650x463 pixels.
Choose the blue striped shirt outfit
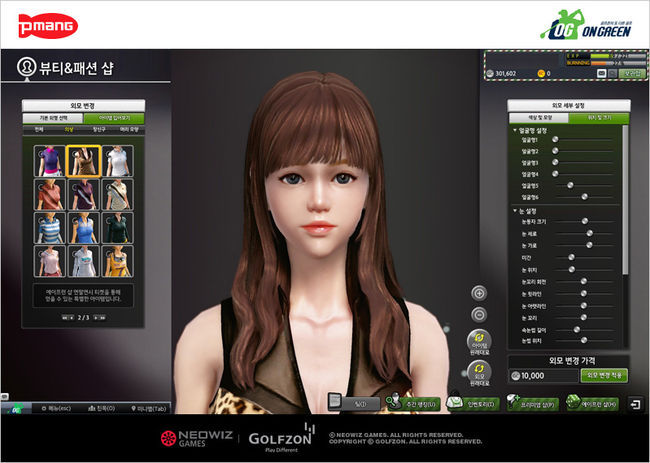pyautogui.click(x=48, y=227)
